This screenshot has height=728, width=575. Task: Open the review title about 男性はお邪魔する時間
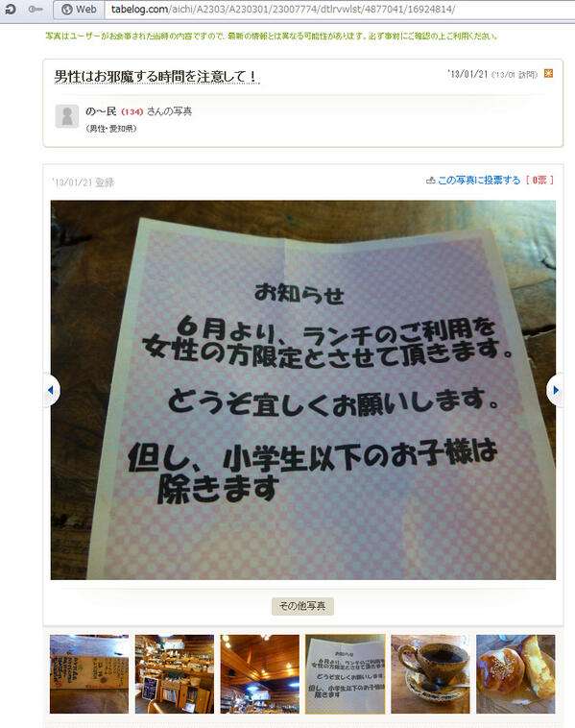156,76
